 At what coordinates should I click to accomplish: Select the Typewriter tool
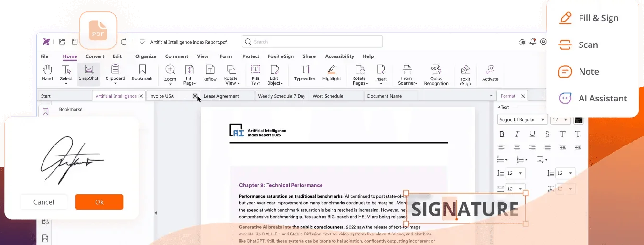[305, 73]
